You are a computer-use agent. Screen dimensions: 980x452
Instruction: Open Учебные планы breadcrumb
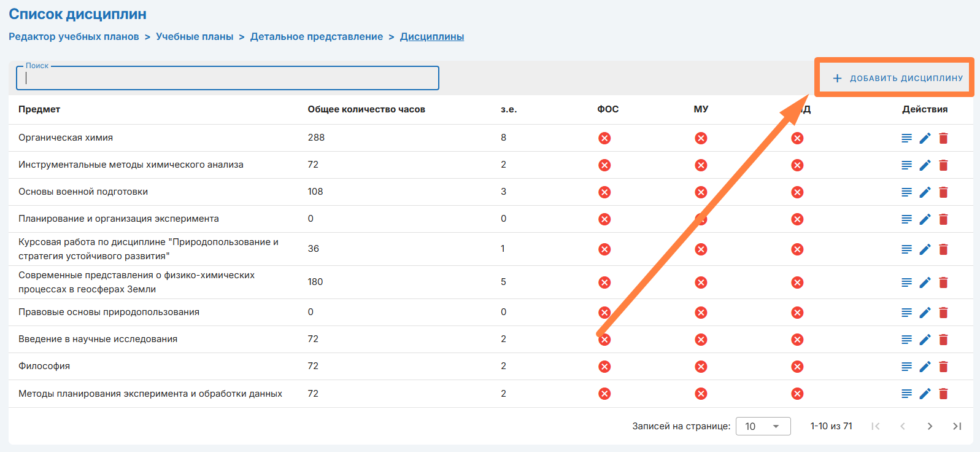pos(195,37)
